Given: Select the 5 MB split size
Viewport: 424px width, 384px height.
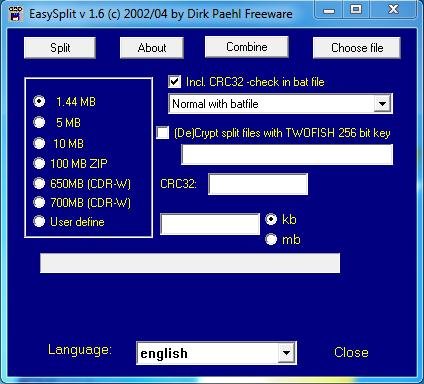Looking at the screenshot, I should (39, 122).
